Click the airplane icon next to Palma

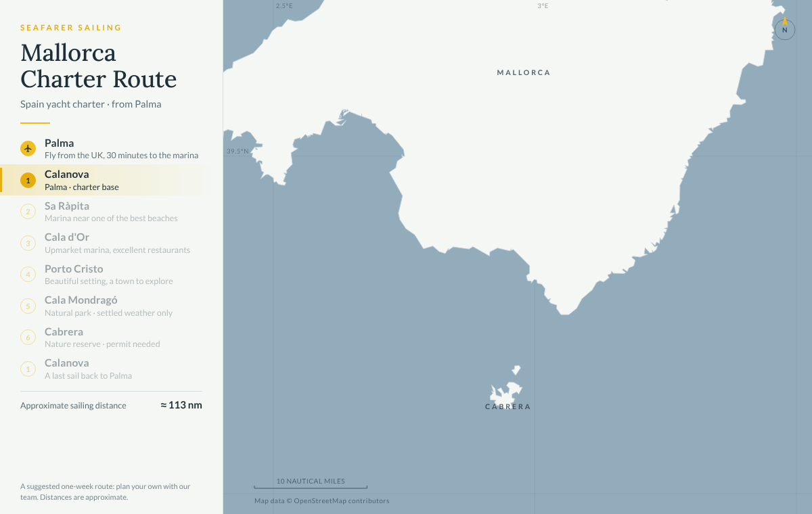coord(28,148)
